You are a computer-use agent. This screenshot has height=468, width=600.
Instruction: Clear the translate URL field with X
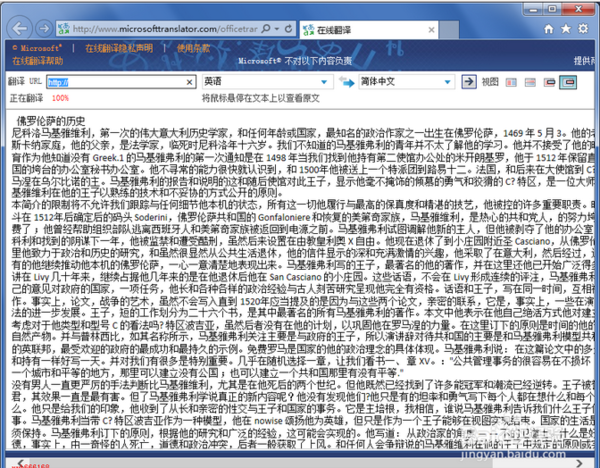[189, 82]
